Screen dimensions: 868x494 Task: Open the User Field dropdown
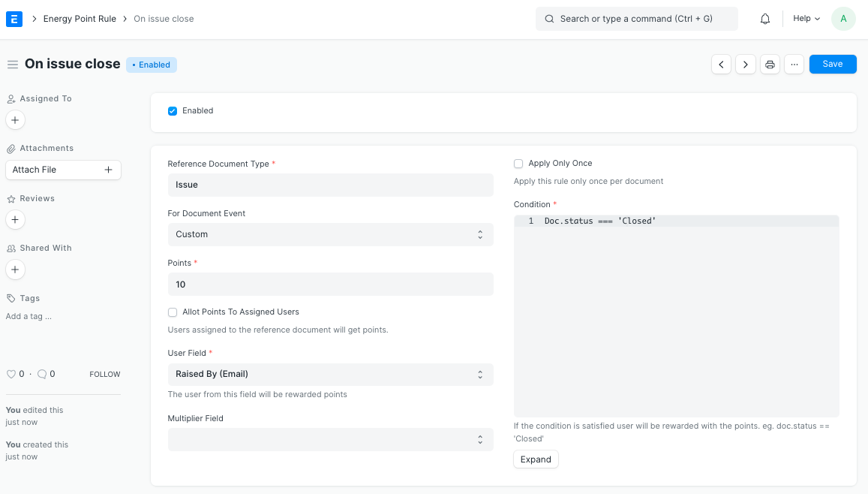coord(330,374)
